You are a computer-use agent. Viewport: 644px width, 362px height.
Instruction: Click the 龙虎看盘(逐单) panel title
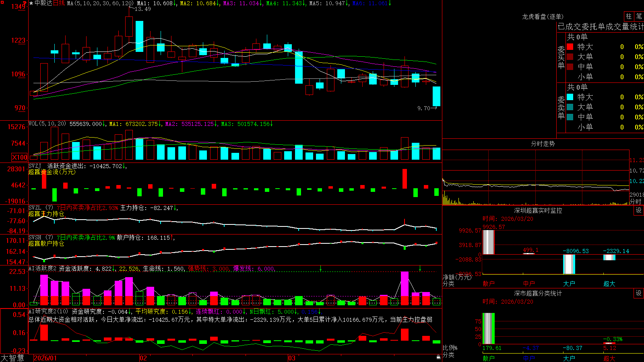tap(543, 16)
